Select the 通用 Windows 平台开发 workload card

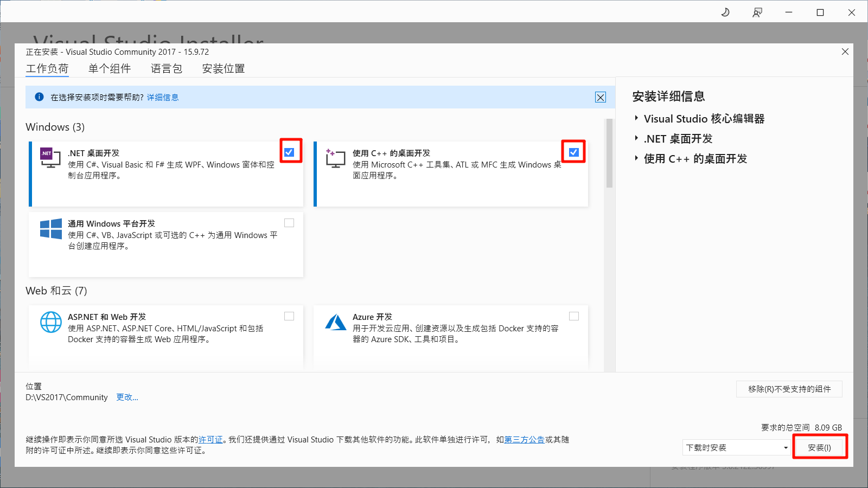[x=166, y=245]
